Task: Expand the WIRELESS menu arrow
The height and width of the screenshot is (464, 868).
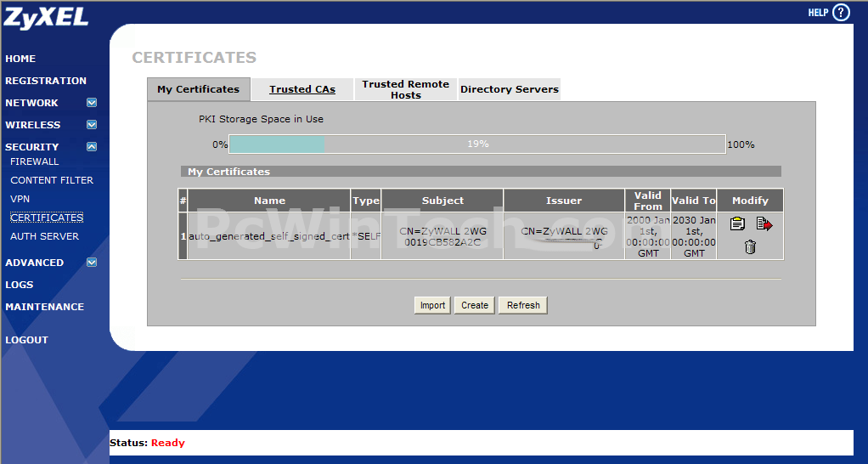Action: pos(92,125)
